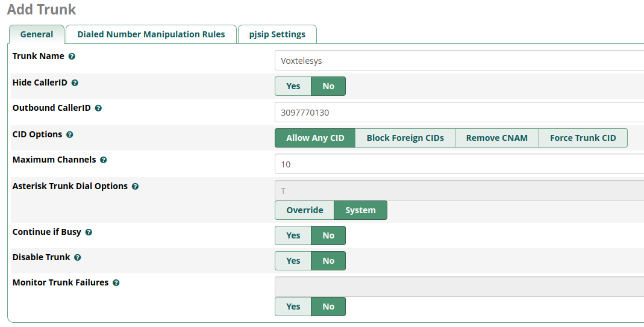This screenshot has width=644, height=327.
Task: Select Override for trunk dial options
Action: click(304, 210)
